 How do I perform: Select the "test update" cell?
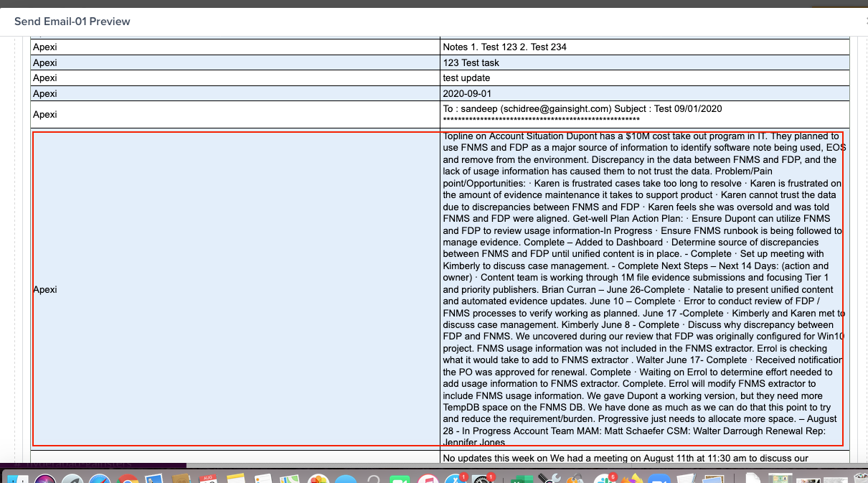click(645, 78)
